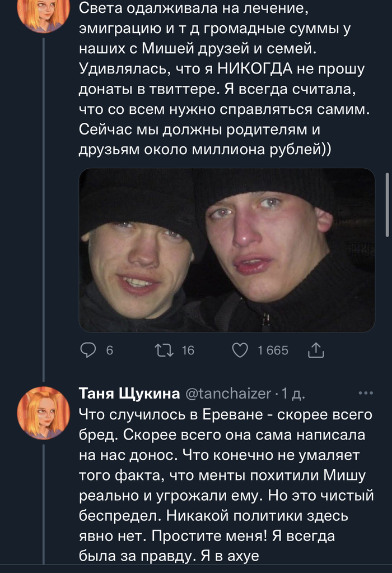
Task: Click the reply speech bubble icon
Action: 90,350
